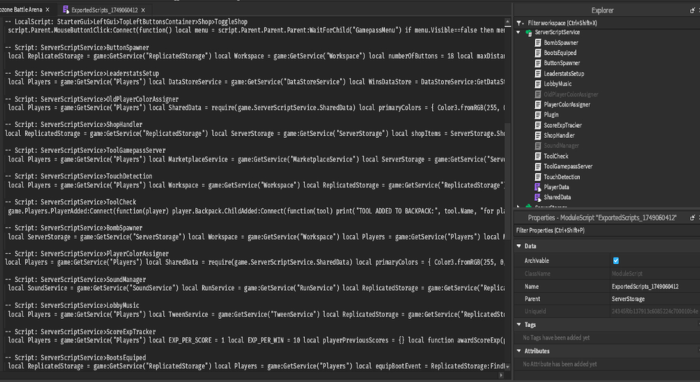The width and height of the screenshot is (700, 382).
Task: Click the SharedData module script icon
Action: (x=538, y=197)
